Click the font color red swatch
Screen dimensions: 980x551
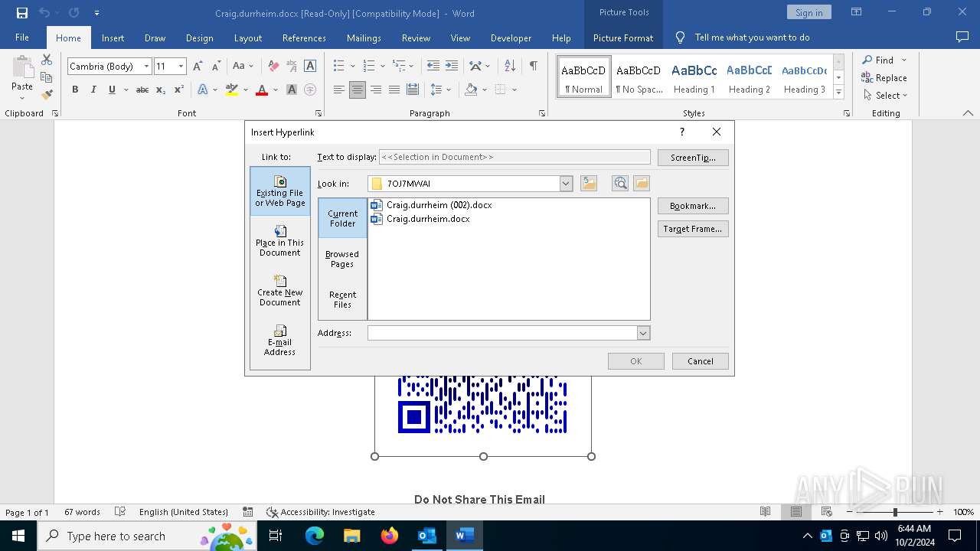tap(262, 90)
